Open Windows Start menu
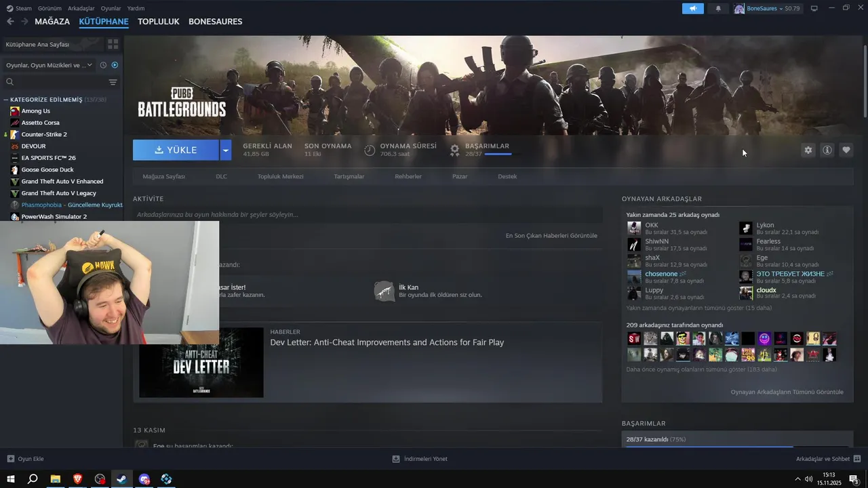Image resolution: width=868 pixels, height=488 pixels. click(11, 479)
